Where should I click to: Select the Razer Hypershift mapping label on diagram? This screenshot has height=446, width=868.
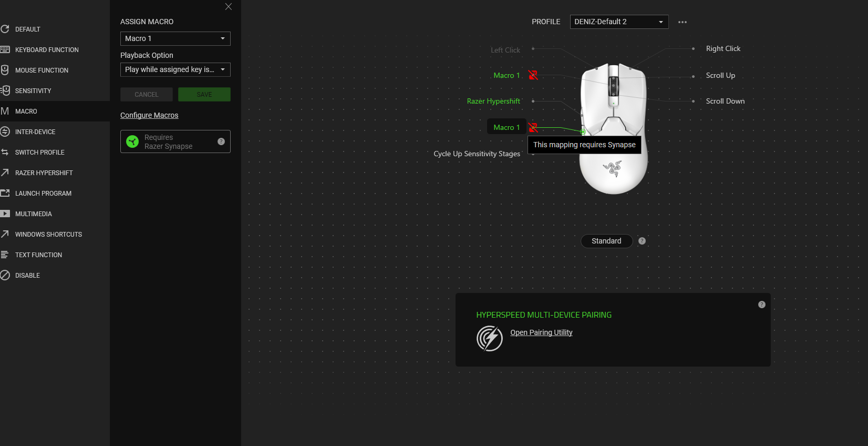pos(493,101)
